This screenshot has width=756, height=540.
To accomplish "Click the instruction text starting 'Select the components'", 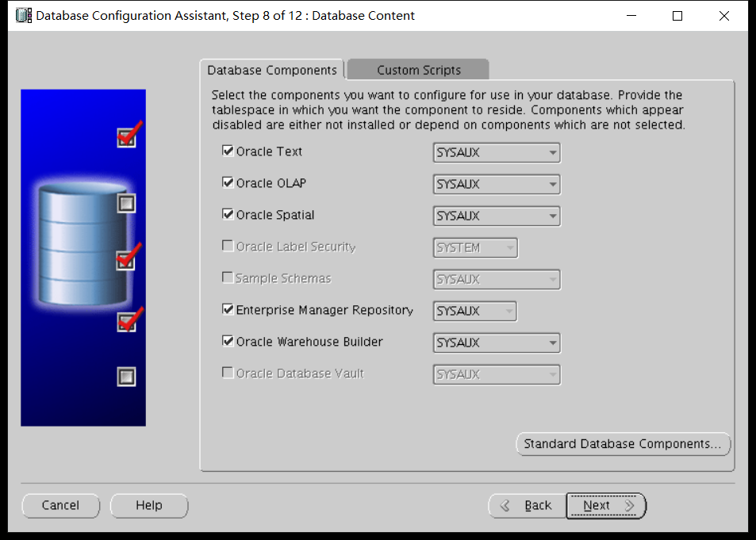I will [448, 110].
